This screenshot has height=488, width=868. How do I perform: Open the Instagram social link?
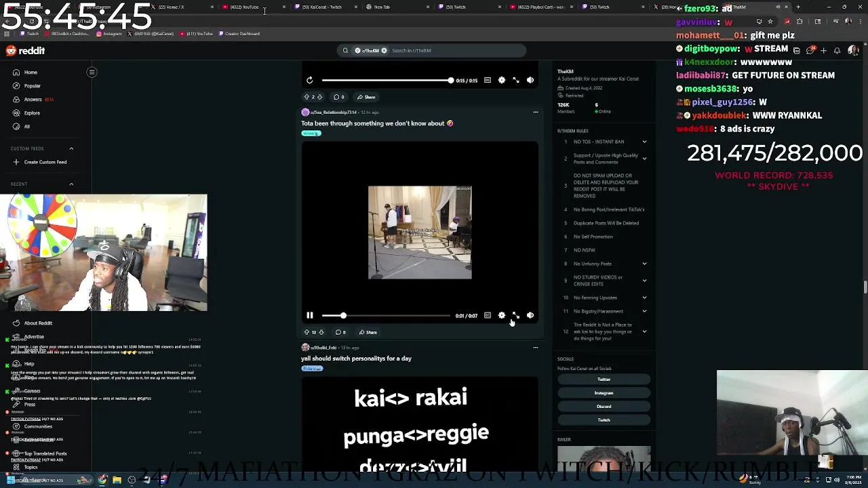coord(604,393)
